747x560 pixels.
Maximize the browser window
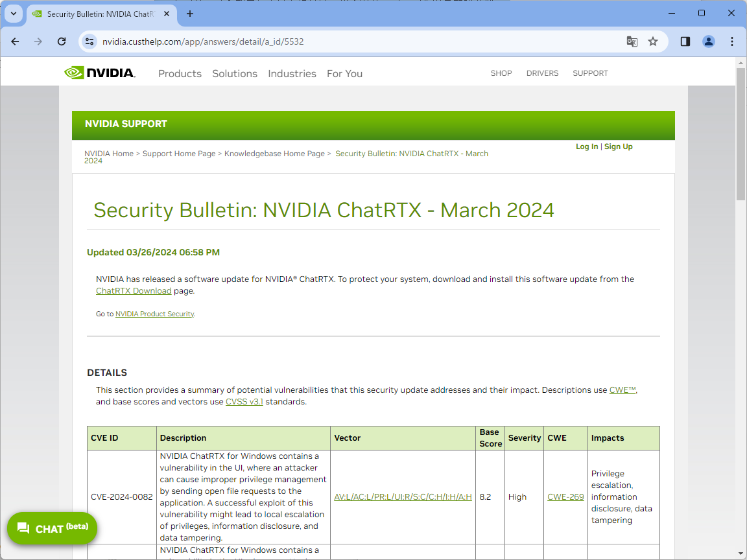[701, 14]
